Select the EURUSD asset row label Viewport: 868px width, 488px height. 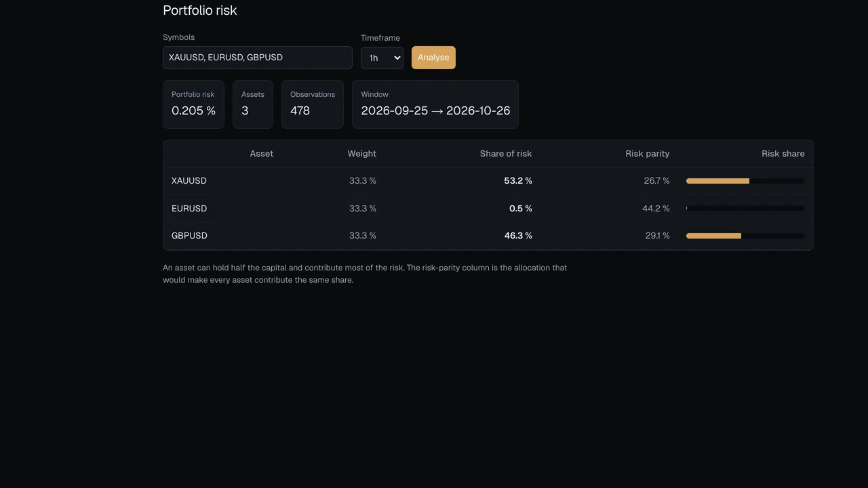189,209
